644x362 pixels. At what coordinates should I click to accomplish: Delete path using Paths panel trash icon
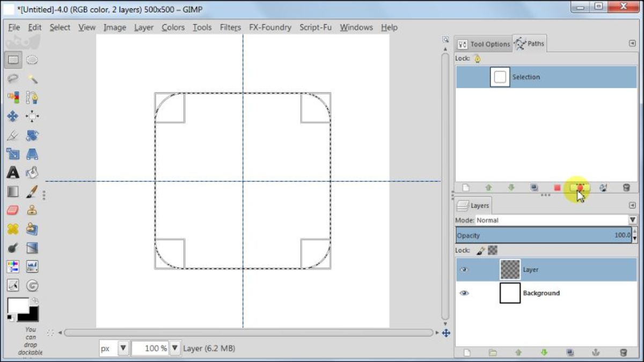point(626,187)
